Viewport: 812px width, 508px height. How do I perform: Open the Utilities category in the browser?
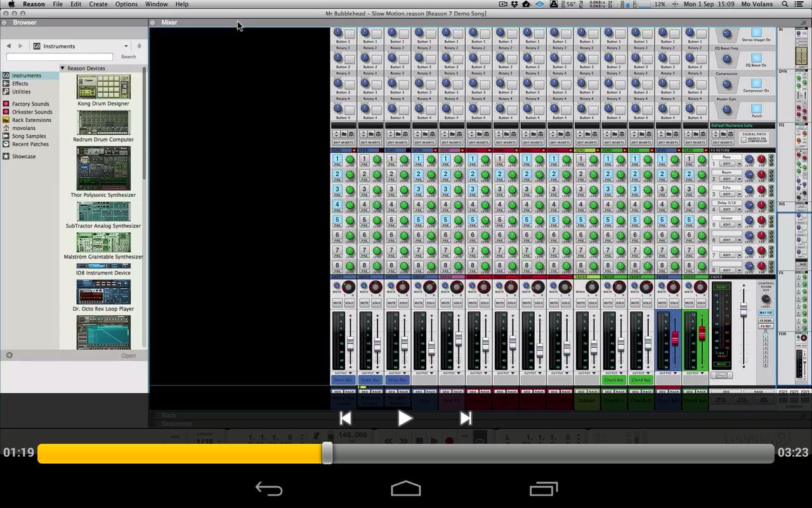21,92
